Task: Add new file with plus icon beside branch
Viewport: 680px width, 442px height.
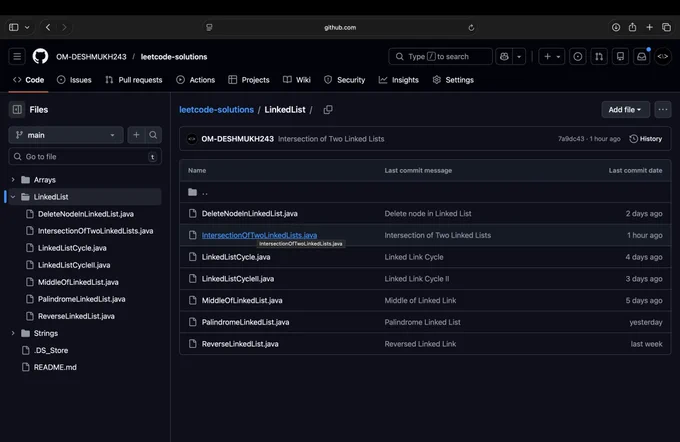Action: (136, 135)
